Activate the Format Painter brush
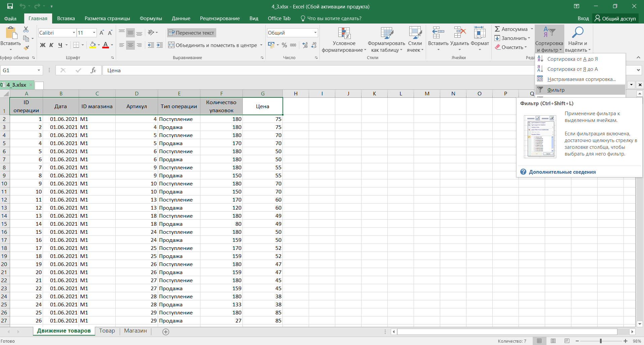This screenshot has height=345, width=644. (26, 48)
